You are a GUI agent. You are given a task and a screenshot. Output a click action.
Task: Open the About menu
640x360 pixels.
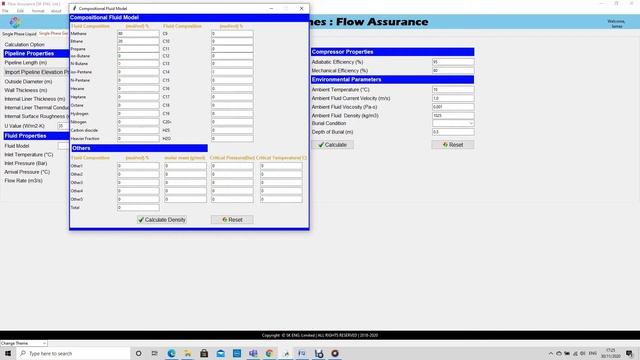[x=56, y=11]
